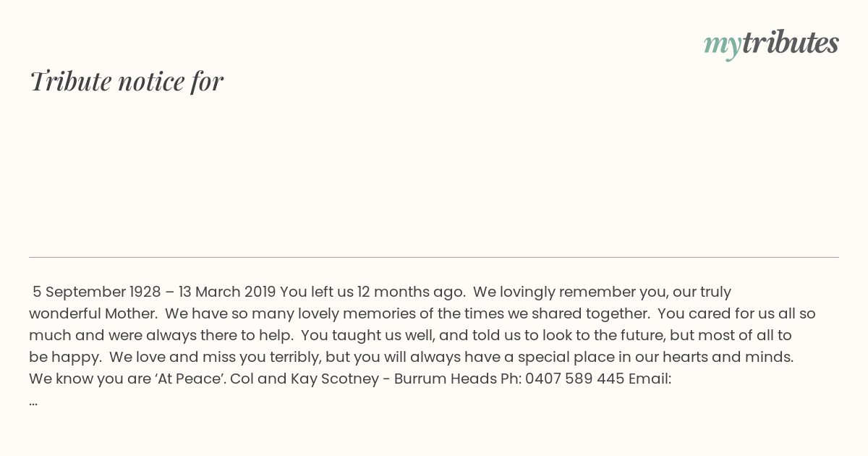Click "You left us 12 months ago"
This screenshot has width=868, height=456.
[x=373, y=292]
